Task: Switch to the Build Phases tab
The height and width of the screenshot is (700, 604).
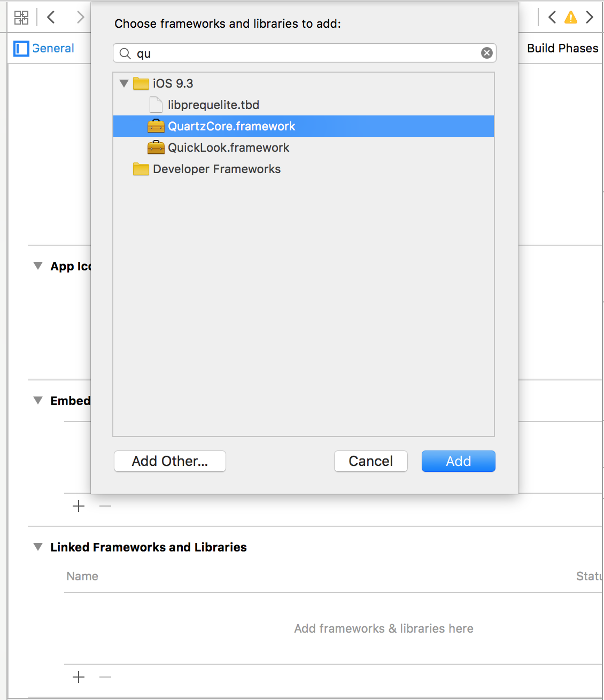Action: (563, 48)
